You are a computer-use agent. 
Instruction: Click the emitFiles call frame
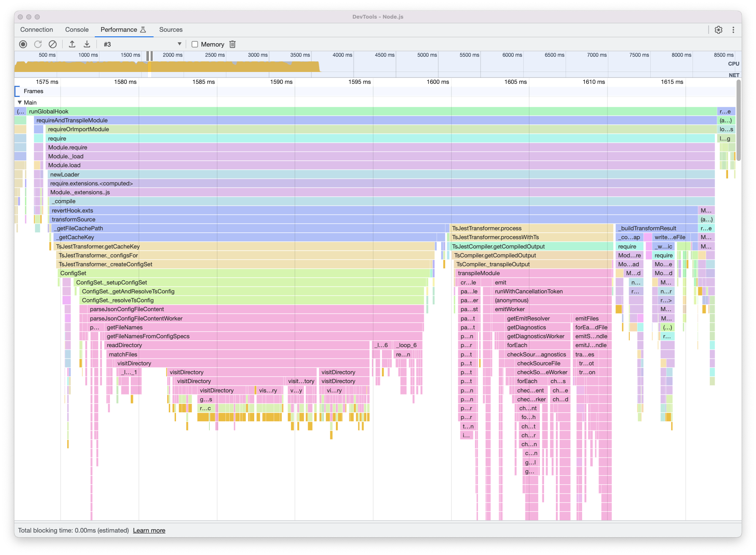592,318
